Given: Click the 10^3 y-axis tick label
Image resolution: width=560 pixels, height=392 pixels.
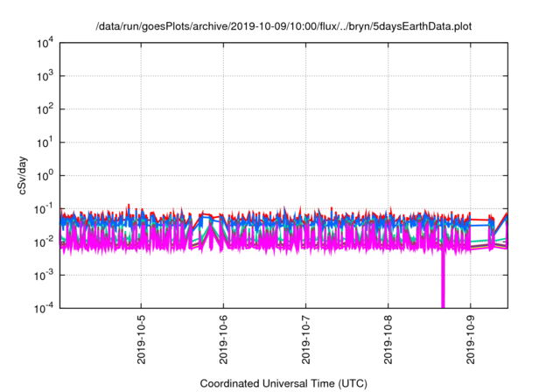Looking at the screenshot, I should tap(45, 76).
